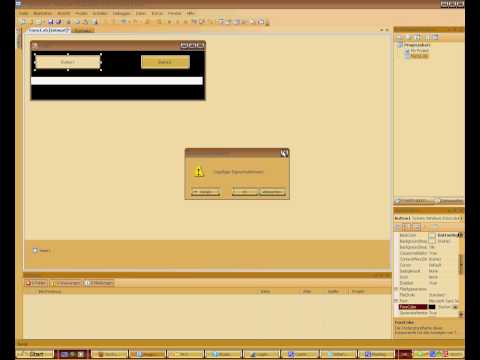
Task: Click the Start button on the taskbar
Action: (x=35, y=354)
